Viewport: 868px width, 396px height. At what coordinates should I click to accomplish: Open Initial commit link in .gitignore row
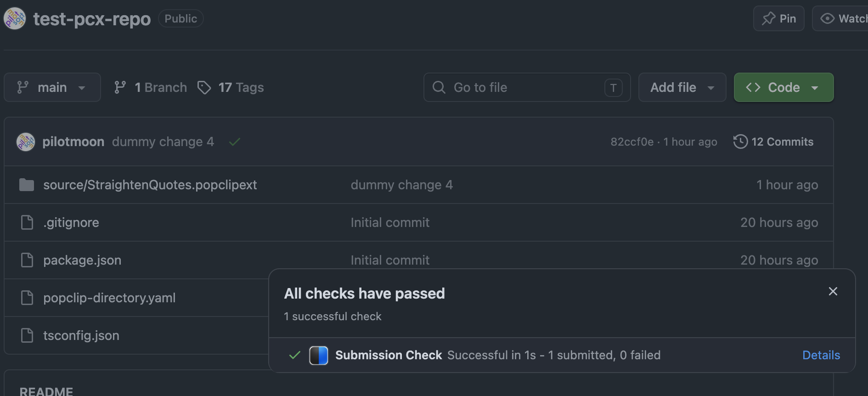coord(390,222)
